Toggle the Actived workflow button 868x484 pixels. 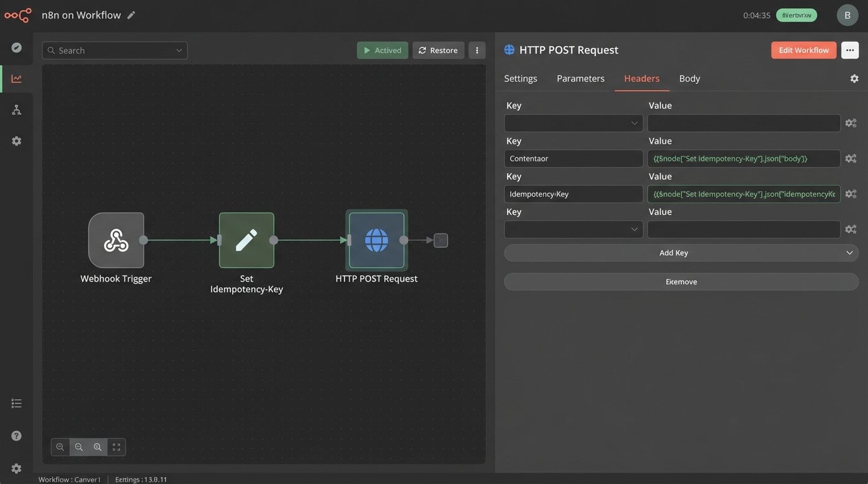(x=382, y=50)
